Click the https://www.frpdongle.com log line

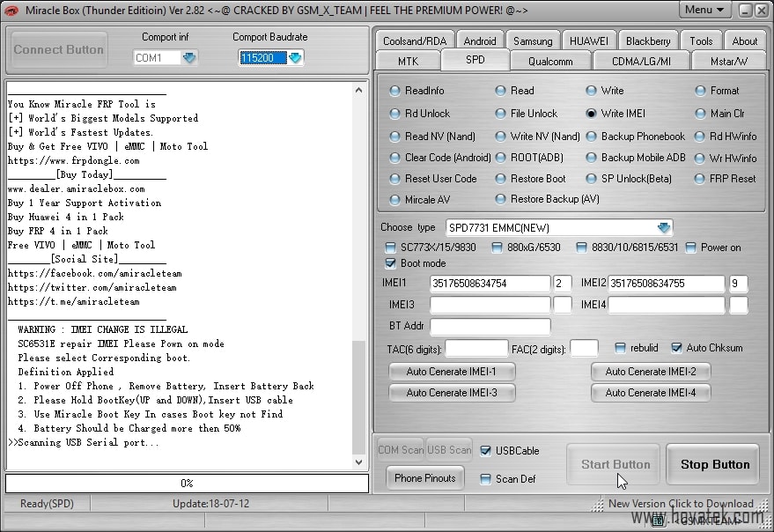(x=74, y=160)
